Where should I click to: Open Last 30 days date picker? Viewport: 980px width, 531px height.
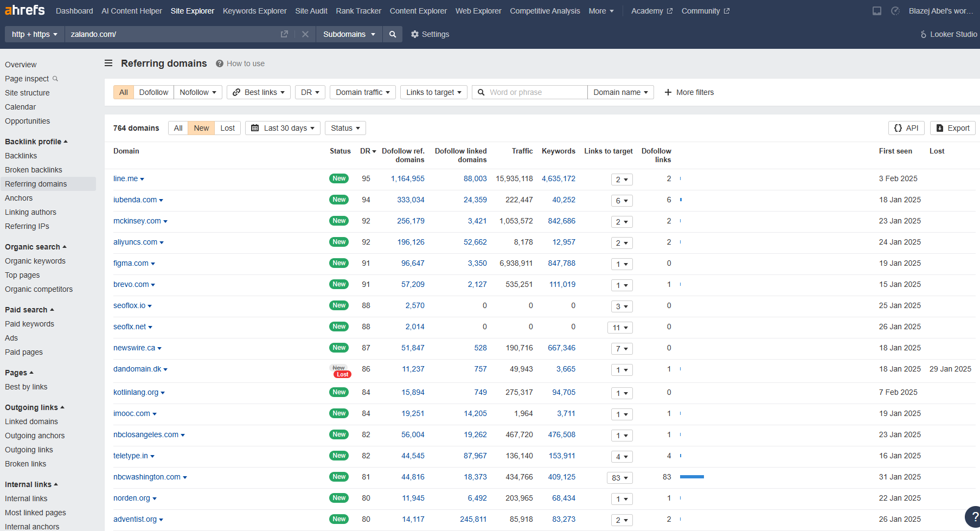coord(283,128)
